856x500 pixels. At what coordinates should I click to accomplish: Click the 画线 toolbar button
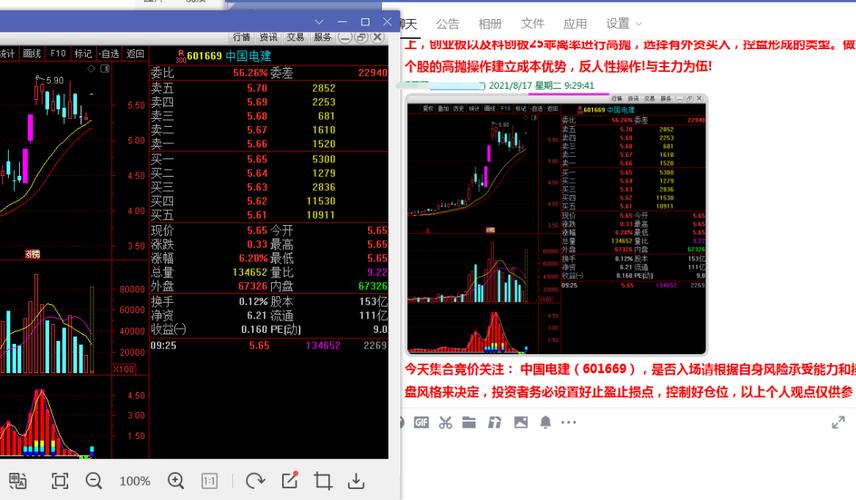point(32,53)
